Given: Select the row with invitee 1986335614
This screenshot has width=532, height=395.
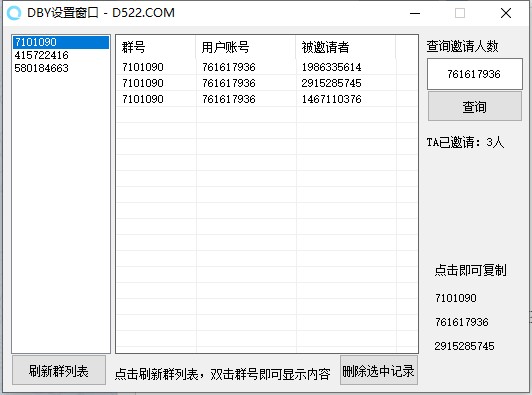Looking at the screenshot, I should [x=267, y=67].
